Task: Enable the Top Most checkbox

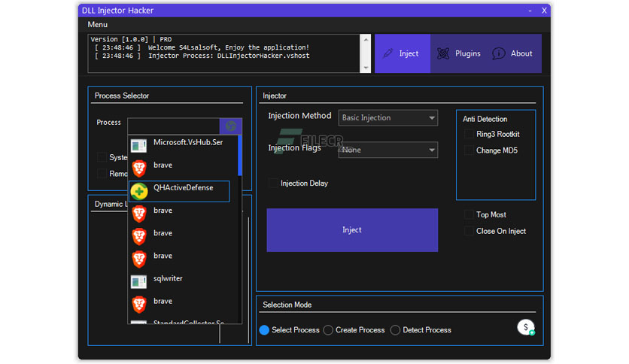Action: (469, 214)
